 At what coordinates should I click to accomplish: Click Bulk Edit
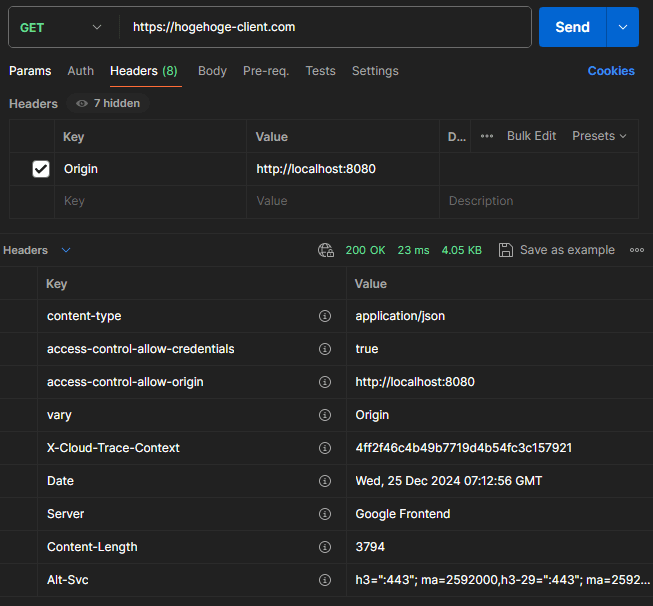coord(531,136)
